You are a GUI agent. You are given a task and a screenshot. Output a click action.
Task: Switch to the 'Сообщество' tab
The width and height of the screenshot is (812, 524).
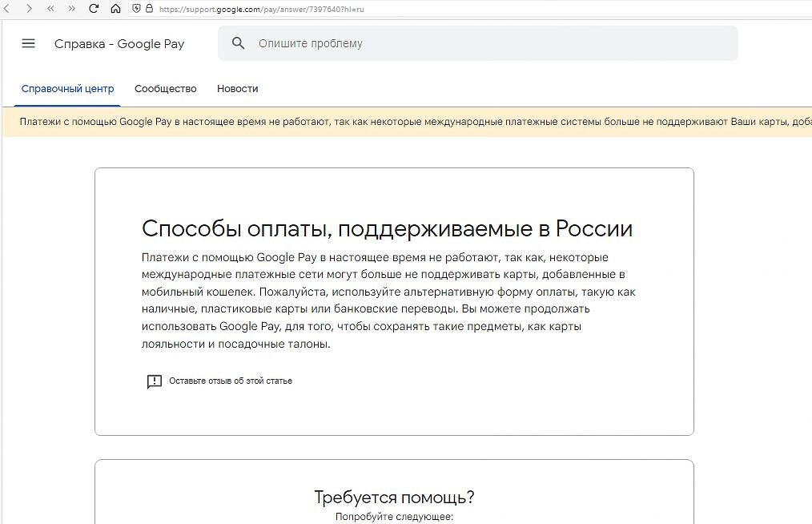165,89
